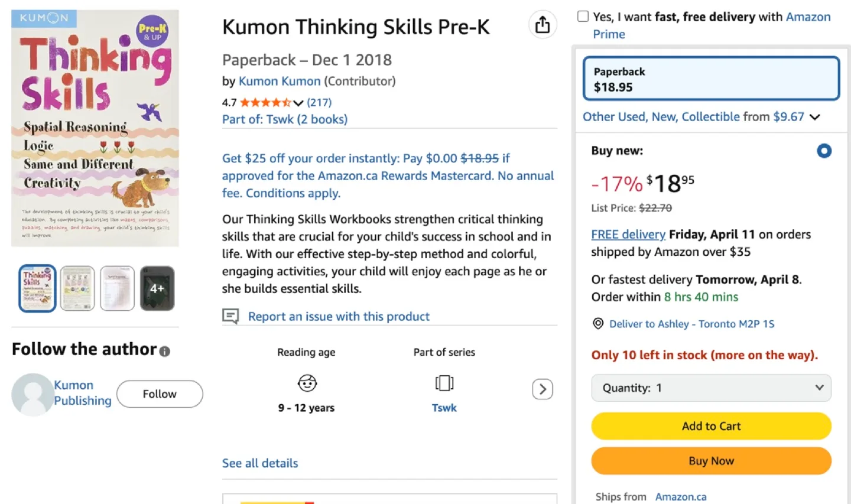Screen dimensions: 851x504
Task: Open the Kumon Kumon contributor link
Action: click(280, 81)
